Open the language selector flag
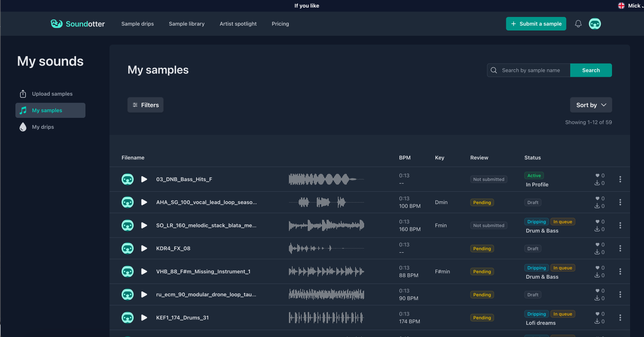The height and width of the screenshot is (337, 644). coord(621,6)
